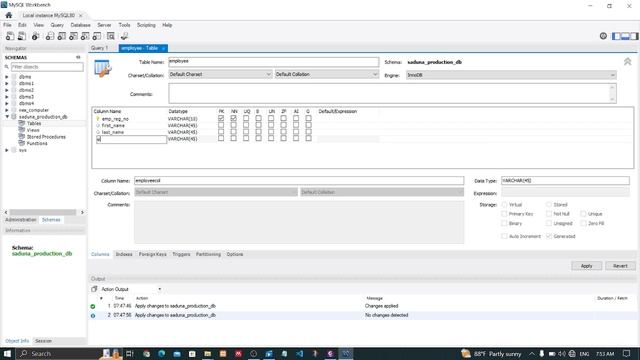
Task: Switch to the Administration navigator tab
Action: pos(21,220)
